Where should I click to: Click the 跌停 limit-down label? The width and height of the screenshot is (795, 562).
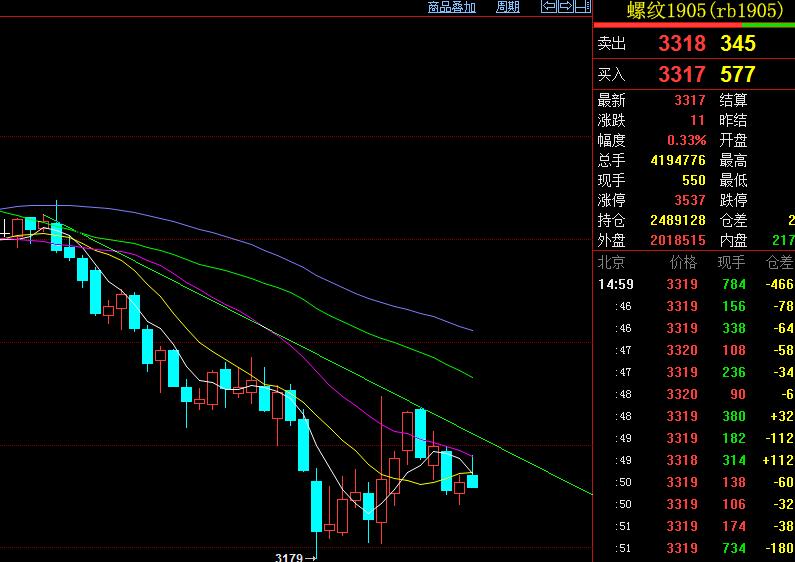(x=733, y=200)
